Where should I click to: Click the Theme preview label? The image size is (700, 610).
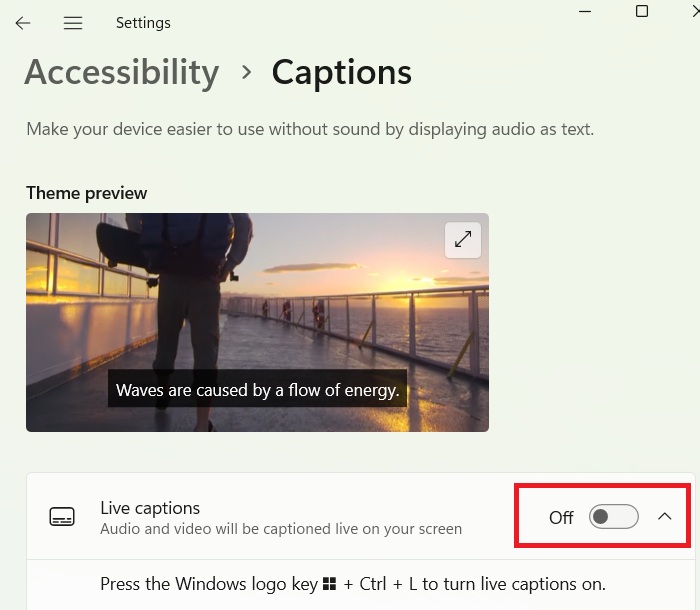point(87,193)
